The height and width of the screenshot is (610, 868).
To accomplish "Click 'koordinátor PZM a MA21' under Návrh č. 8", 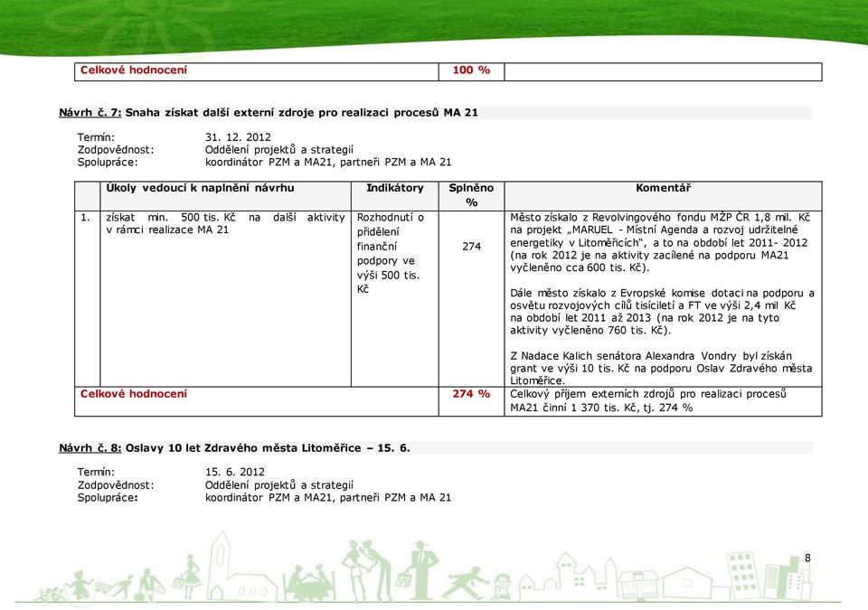I will pyautogui.click(x=269, y=498).
